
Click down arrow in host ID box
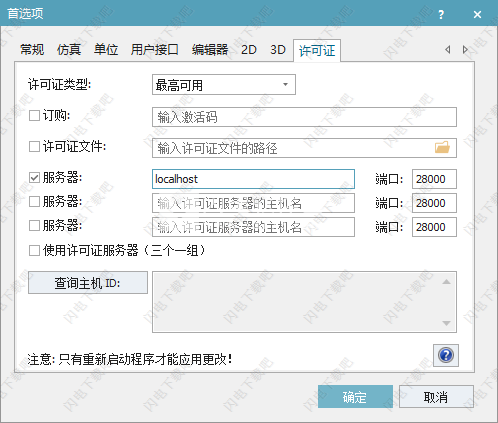tap(446, 323)
